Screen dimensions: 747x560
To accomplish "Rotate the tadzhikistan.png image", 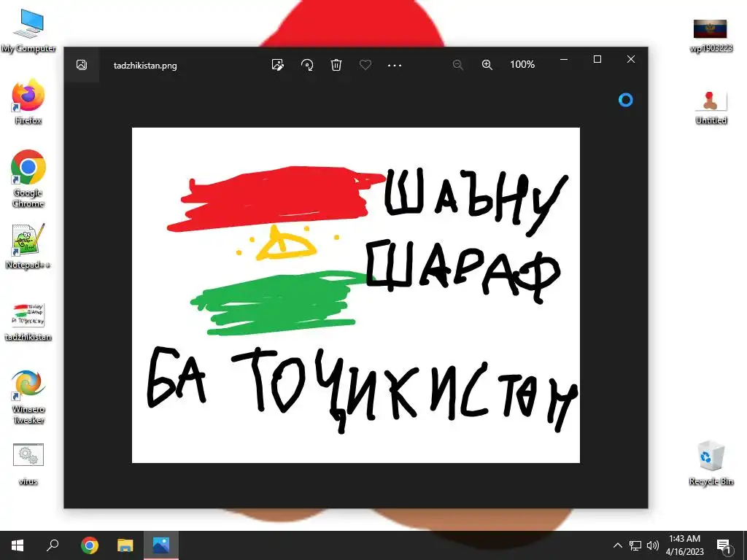I will click(x=307, y=65).
